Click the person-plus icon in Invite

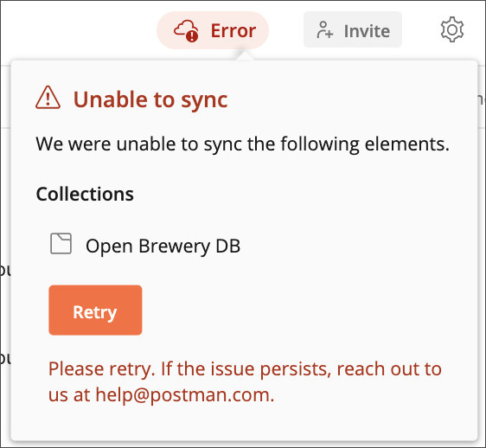coord(324,30)
